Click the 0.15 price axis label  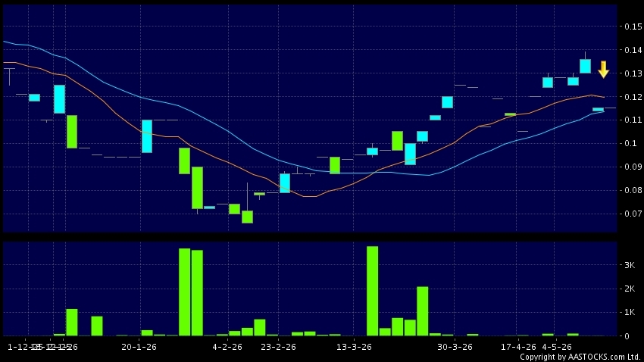tap(633, 27)
